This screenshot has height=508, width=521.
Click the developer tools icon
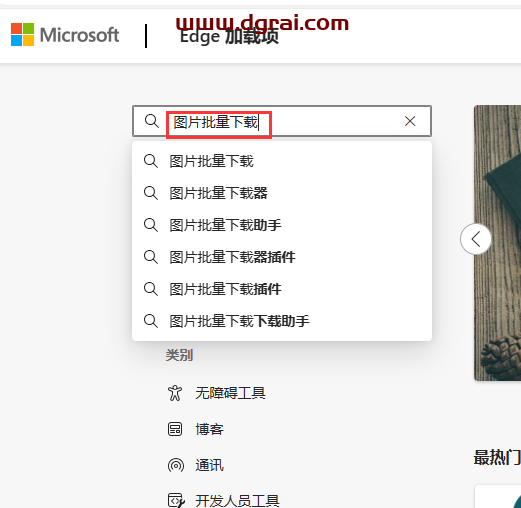pyautogui.click(x=176, y=500)
